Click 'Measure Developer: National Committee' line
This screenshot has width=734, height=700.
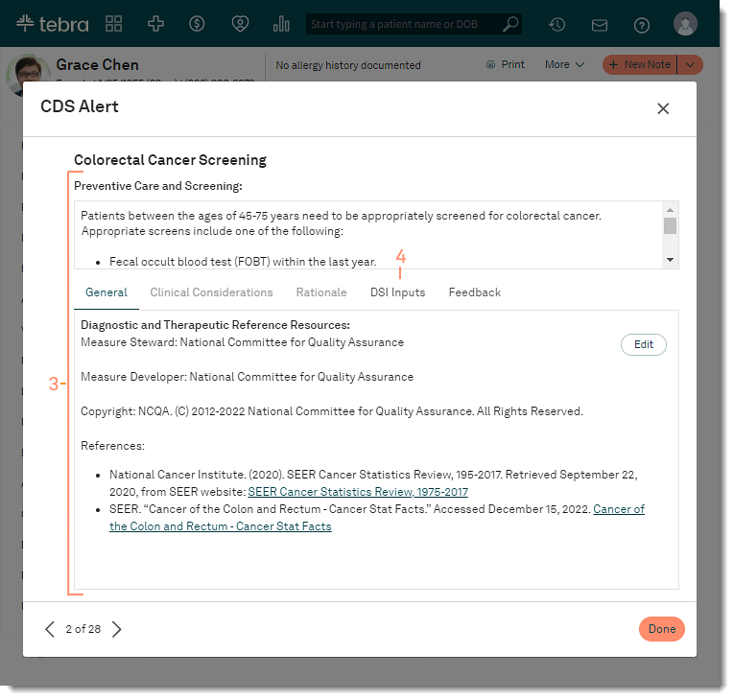point(248,377)
